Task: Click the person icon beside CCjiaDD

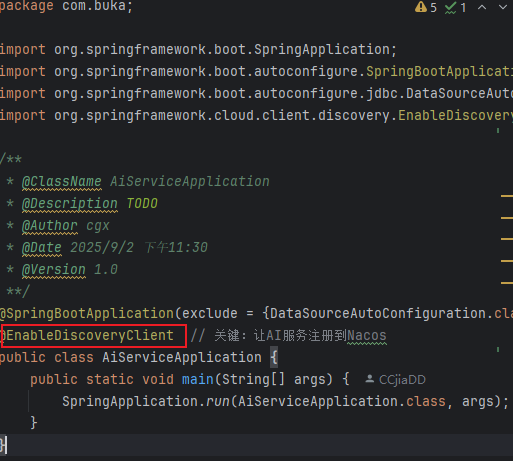Action: [369, 379]
